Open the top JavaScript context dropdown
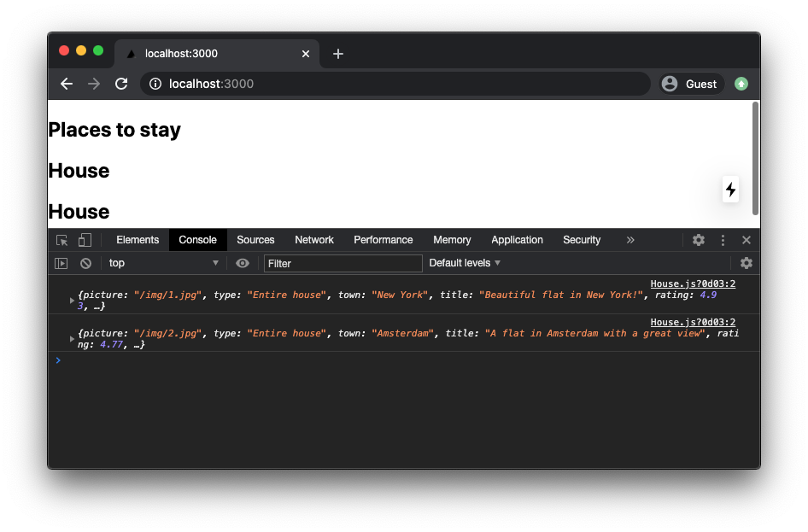Image resolution: width=808 pixels, height=532 pixels. pyautogui.click(x=162, y=264)
